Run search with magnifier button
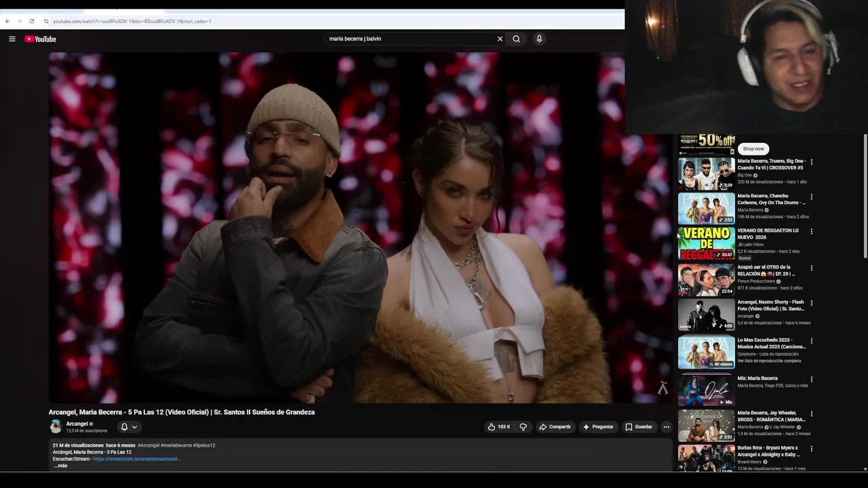This screenshot has height=488, width=868. tap(516, 39)
